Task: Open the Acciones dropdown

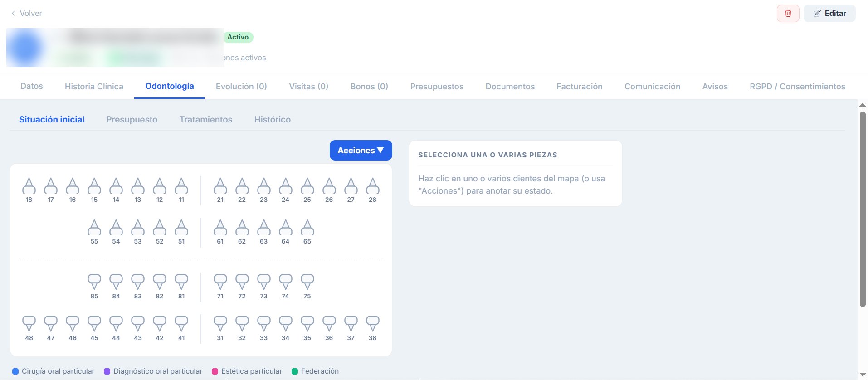Action: pos(361,150)
